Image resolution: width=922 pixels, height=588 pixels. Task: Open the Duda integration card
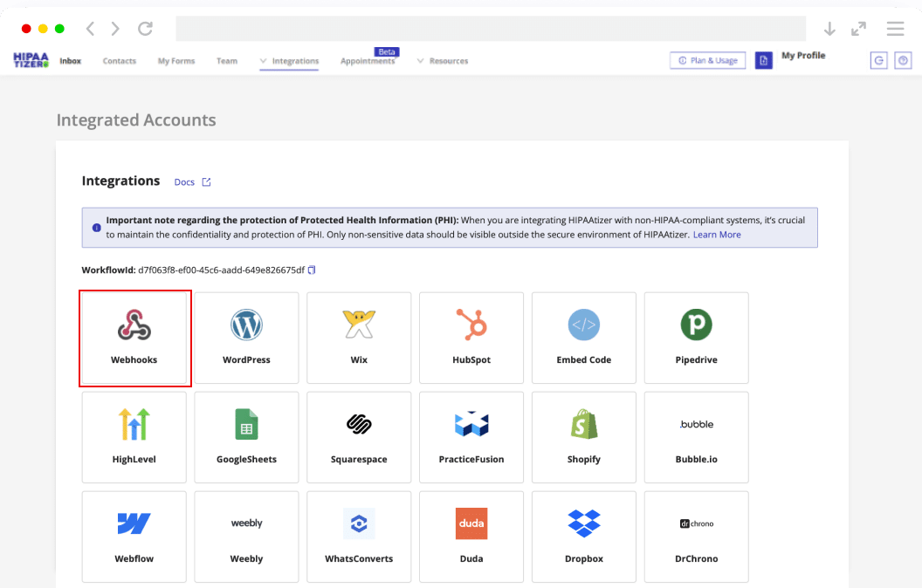[x=471, y=537]
